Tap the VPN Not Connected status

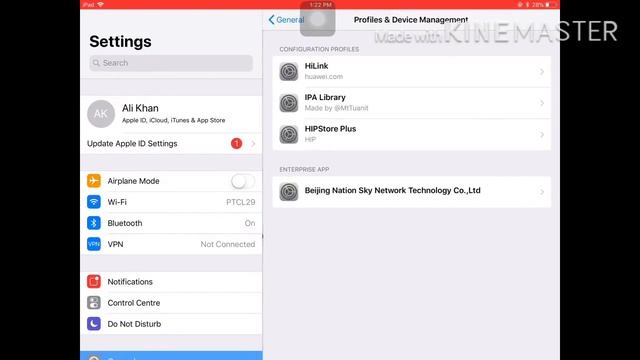point(228,244)
